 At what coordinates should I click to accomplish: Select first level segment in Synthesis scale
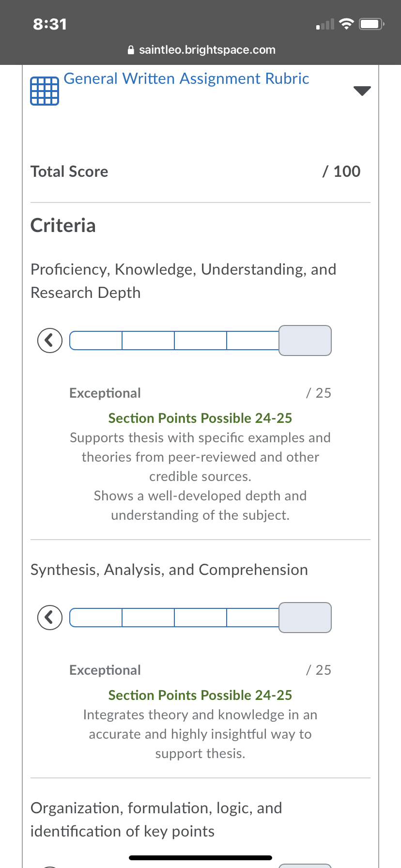96,618
